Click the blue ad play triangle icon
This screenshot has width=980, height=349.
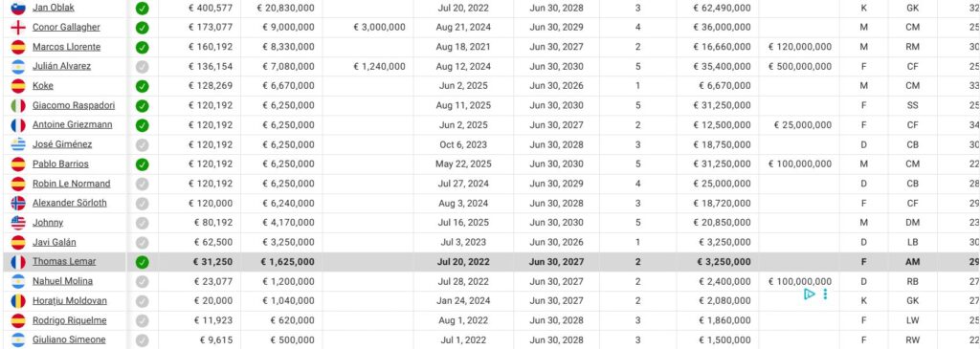810,294
